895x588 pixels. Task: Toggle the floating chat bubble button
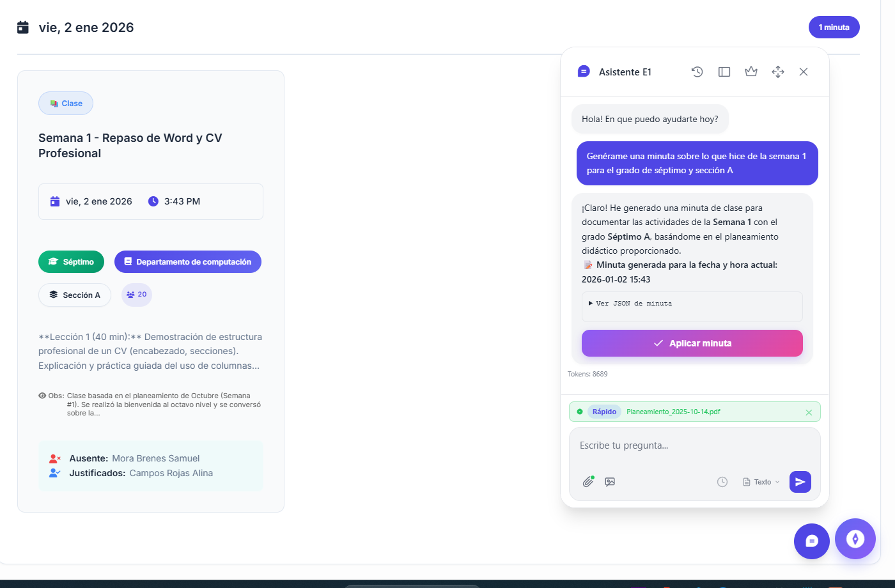[x=811, y=541]
